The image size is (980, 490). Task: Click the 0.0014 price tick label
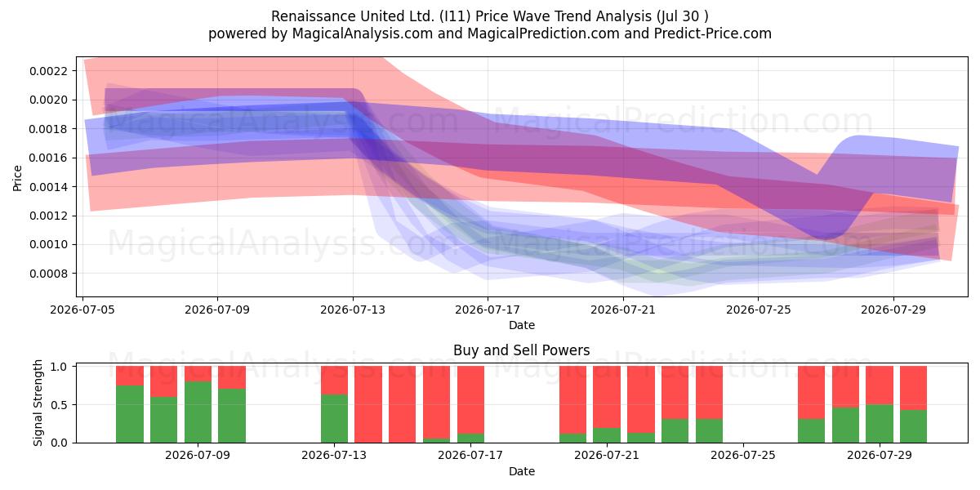click(x=47, y=187)
